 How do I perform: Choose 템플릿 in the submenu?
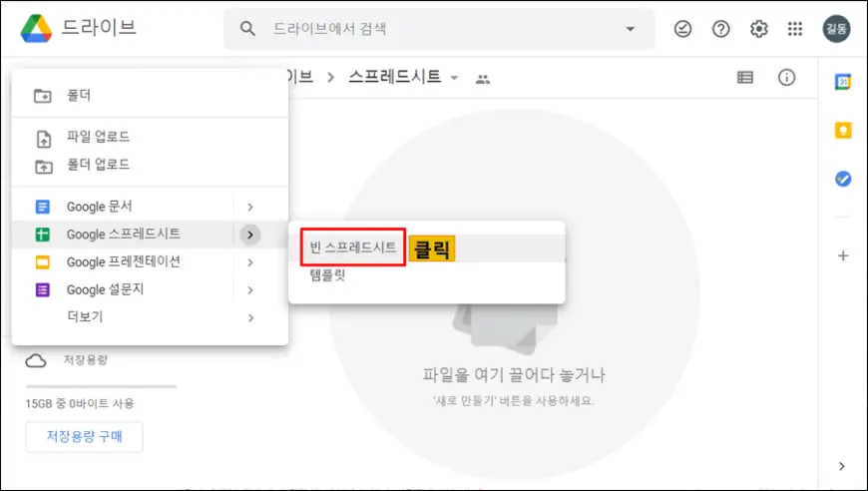(x=328, y=275)
